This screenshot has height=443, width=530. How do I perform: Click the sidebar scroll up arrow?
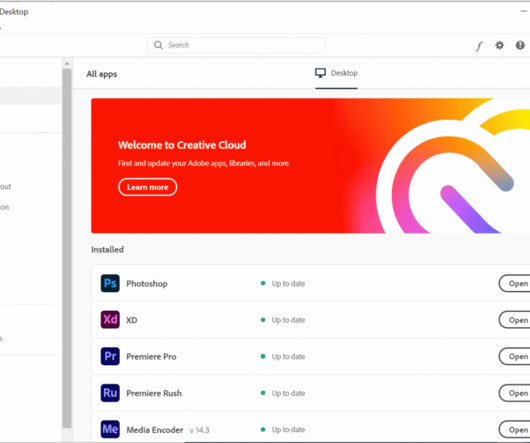coord(67,64)
